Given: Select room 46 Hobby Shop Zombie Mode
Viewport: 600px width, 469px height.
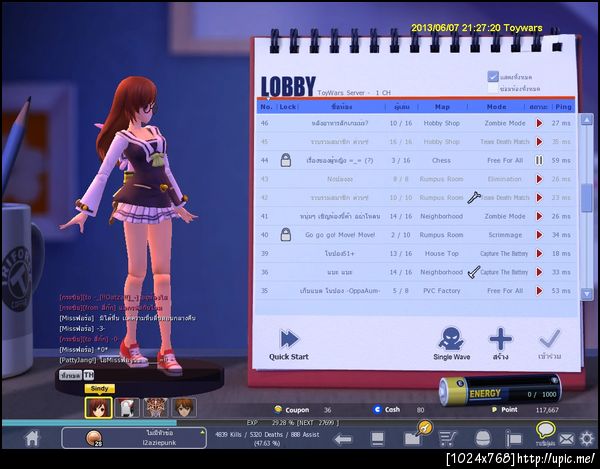Looking at the screenshot, I should click(x=416, y=123).
